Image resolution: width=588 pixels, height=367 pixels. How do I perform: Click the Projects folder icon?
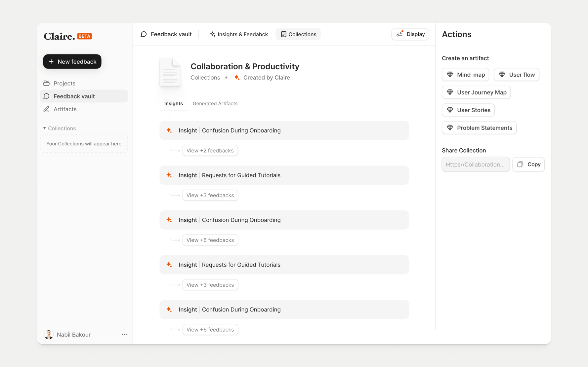pyautogui.click(x=47, y=83)
